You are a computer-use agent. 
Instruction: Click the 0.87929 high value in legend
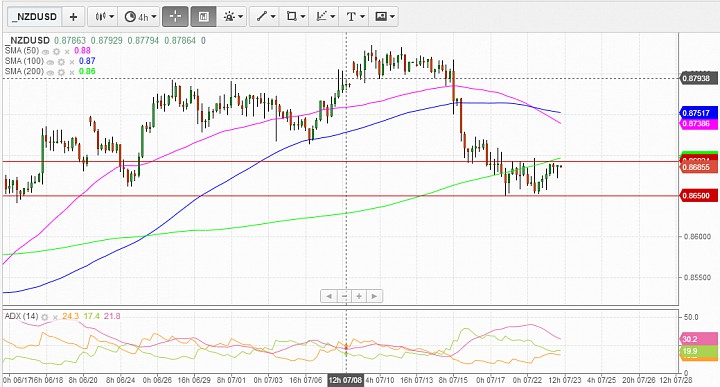click(x=107, y=40)
